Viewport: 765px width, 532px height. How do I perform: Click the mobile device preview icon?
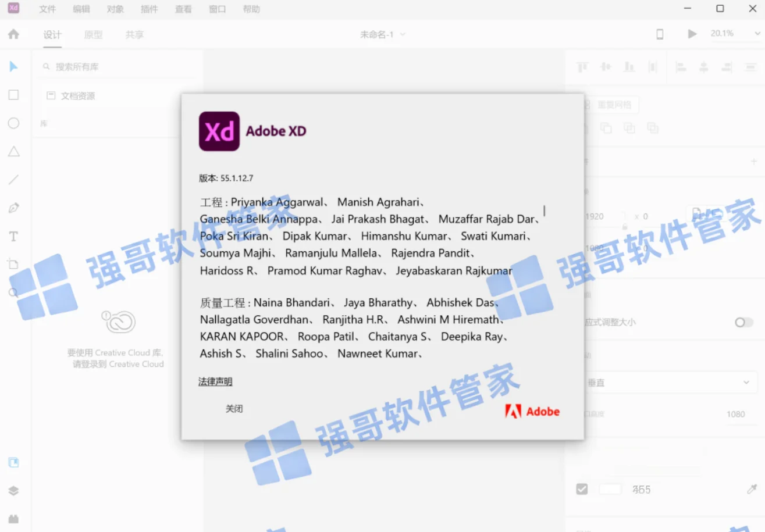660,34
